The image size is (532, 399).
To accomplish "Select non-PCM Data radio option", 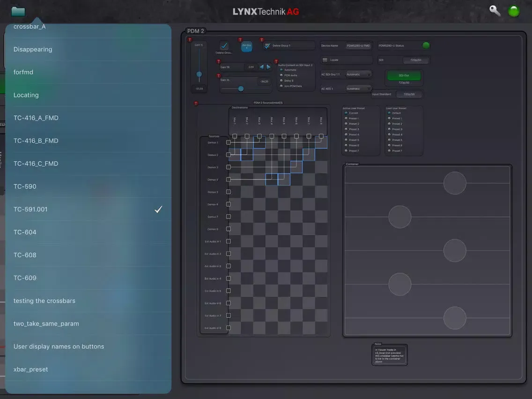I will [281, 86].
